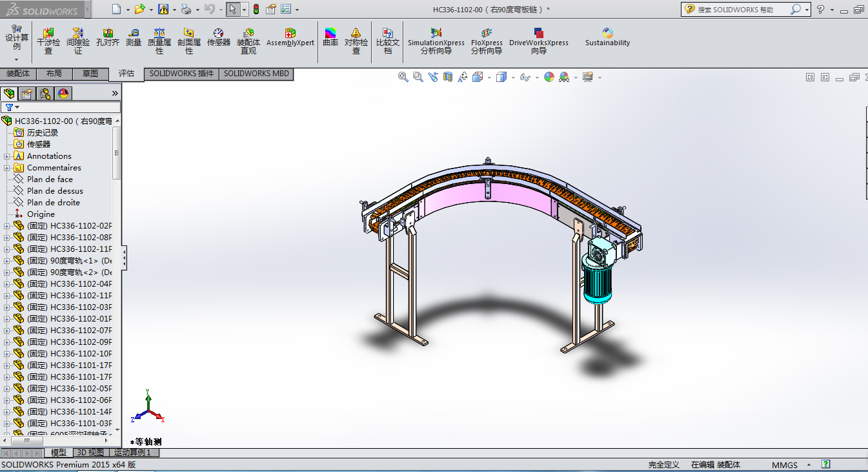Click the Sustainability button
Image resolution: width=868 pixels, height=472 pixels.
[607, 37]
